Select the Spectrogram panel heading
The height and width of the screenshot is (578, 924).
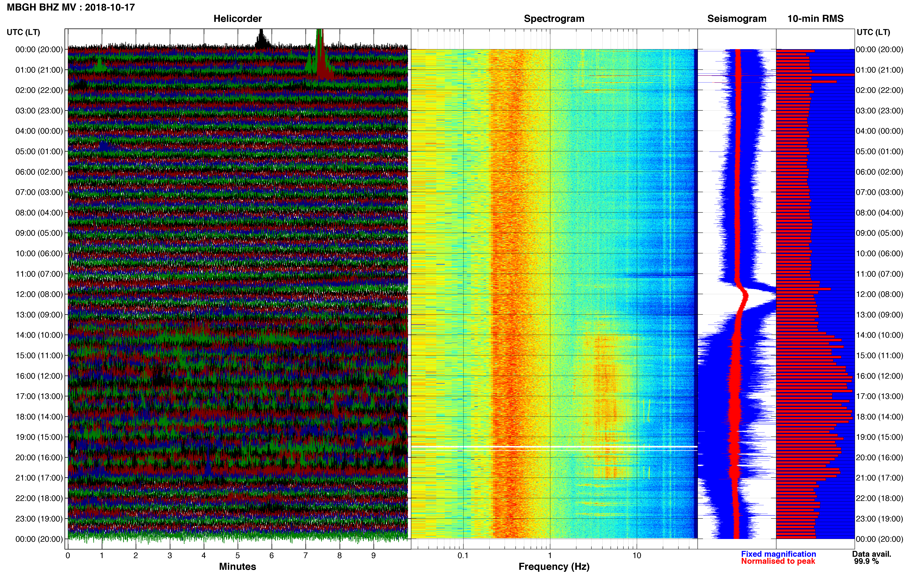[554, 19]
